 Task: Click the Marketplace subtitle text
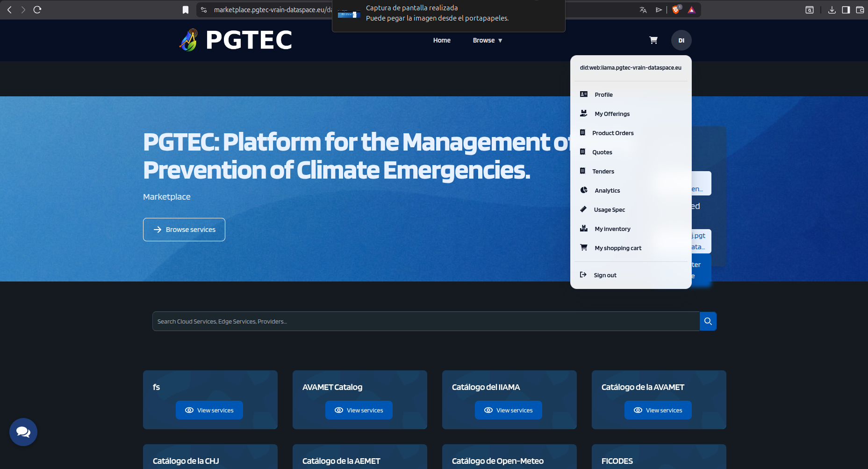(x=167, y=197)
